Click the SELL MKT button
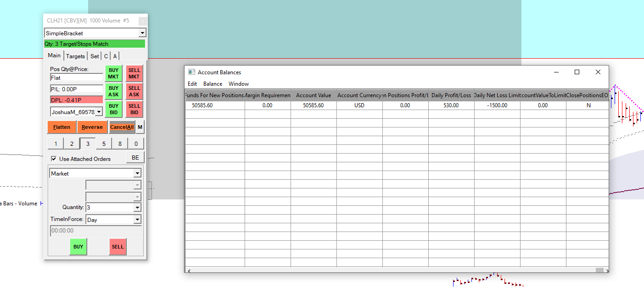The width and height of the screenshot is (644, 287). point(134,73)
